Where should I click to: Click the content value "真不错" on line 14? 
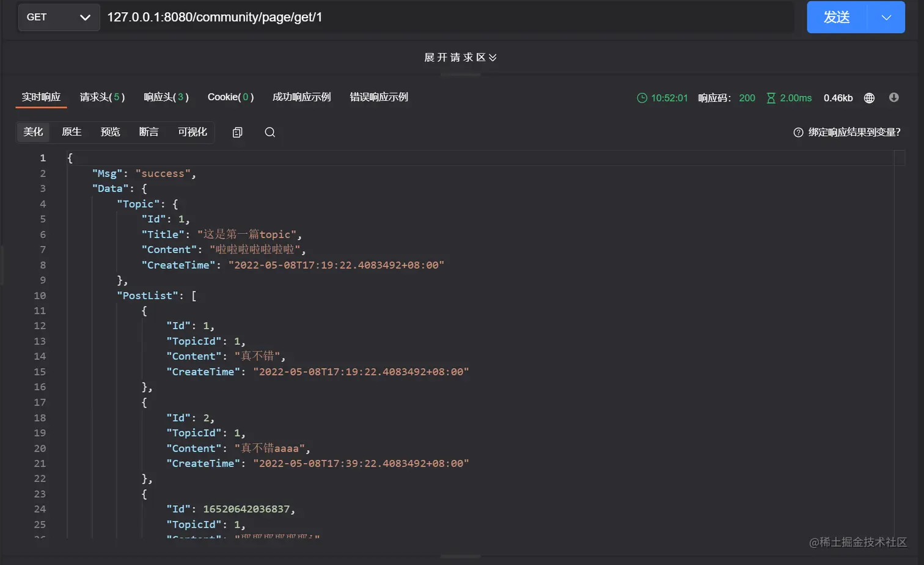tap(257, 356)
